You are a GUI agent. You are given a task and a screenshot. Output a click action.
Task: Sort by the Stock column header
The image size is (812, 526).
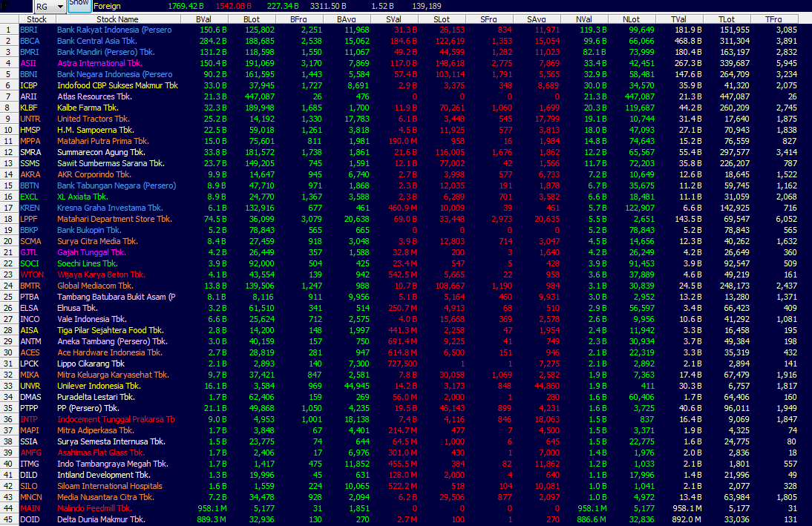coord(36,19)
